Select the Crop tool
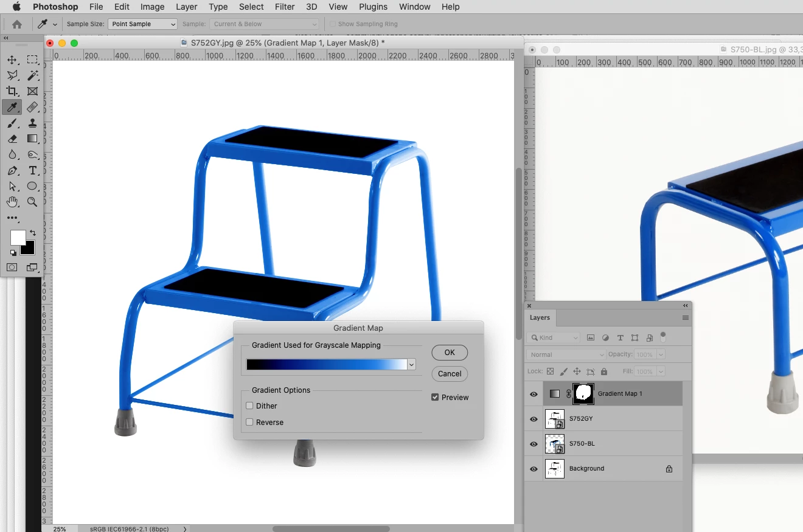Image resolution: width=803 pixels, height=532 pixels. click(12, 91)
